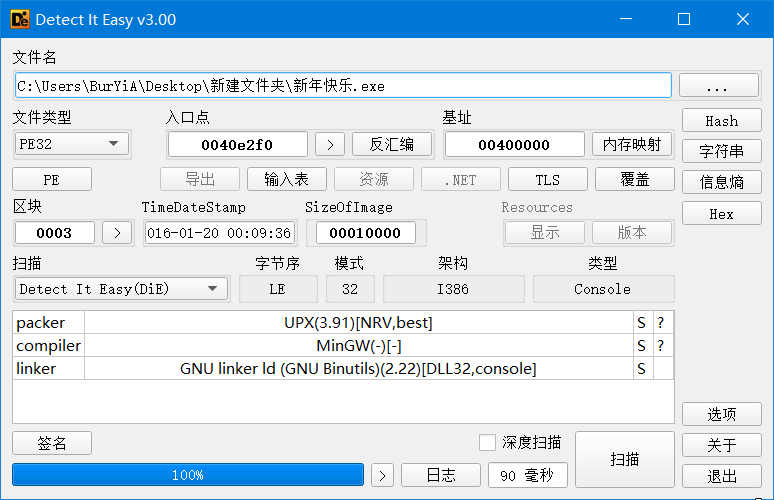Open the 内存映射 memory map

(x=632, y=145)
